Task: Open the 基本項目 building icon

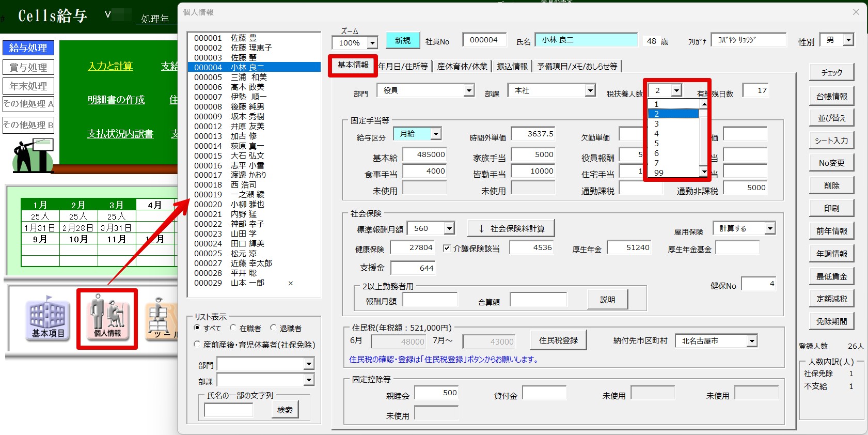Action: (48, 318)
